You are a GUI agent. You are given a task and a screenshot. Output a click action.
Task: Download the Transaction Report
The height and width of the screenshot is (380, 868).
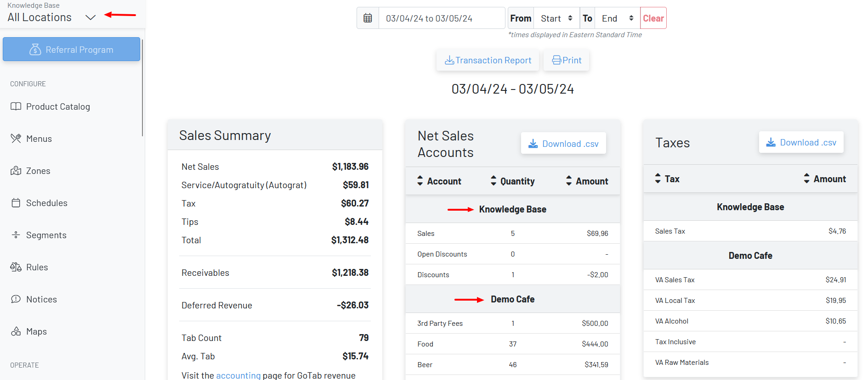point(488,61)
